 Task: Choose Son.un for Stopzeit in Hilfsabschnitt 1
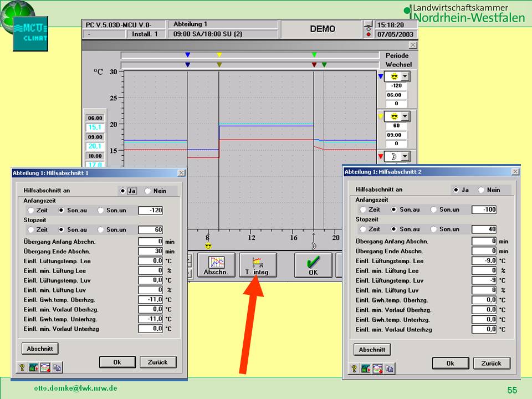tap(101, 229)
